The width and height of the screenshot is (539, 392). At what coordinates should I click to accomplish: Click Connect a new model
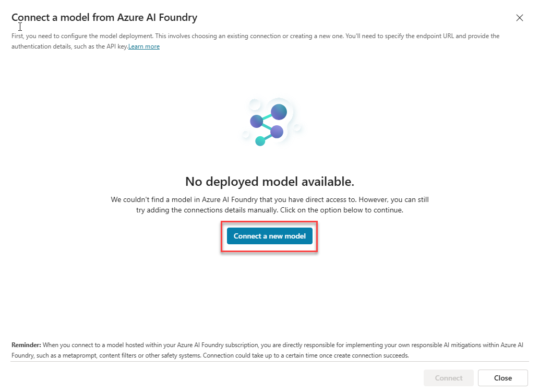[x=269, y=236]
